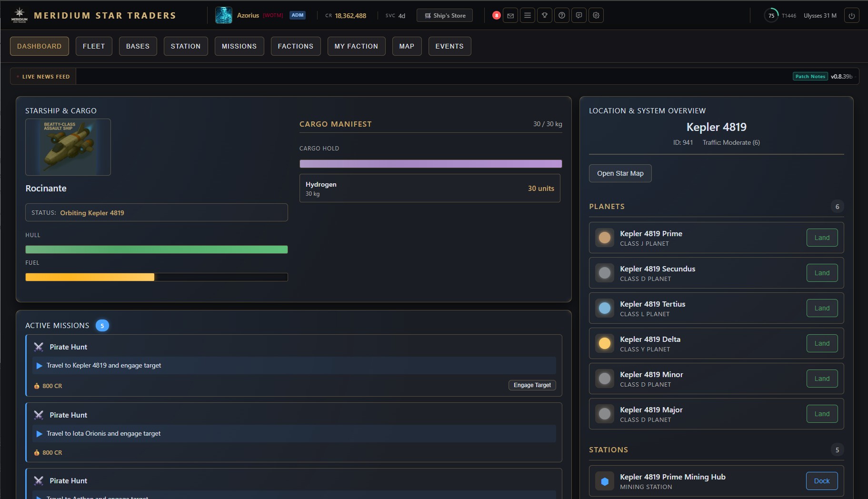Screen dimensions: 868x499
Task: Open the achievements trophy icon
Action: (544, 15)
